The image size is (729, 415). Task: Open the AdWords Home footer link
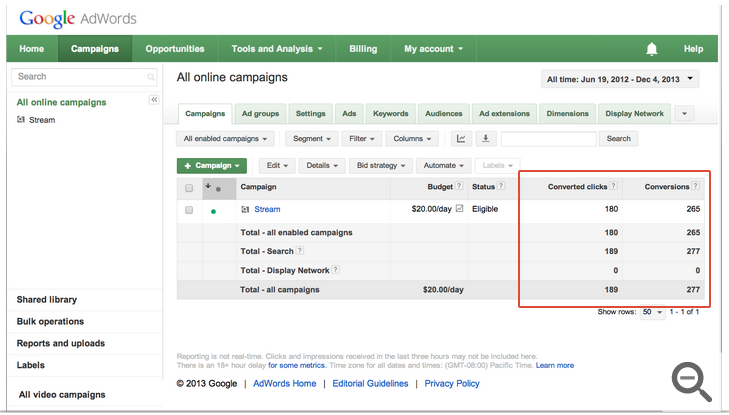coord(285,383)
